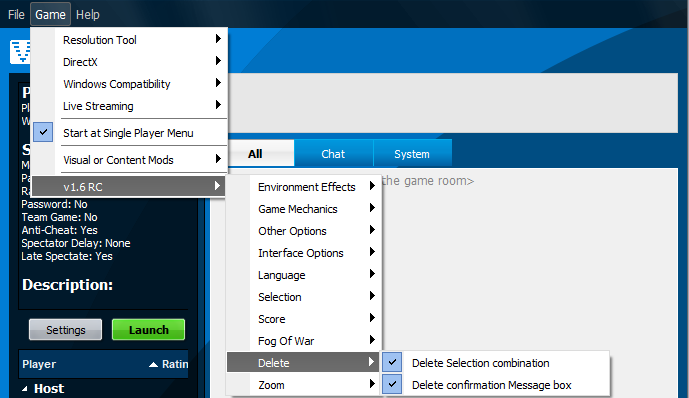
Task: Open DirectX submenu
Action: (130, 62)
